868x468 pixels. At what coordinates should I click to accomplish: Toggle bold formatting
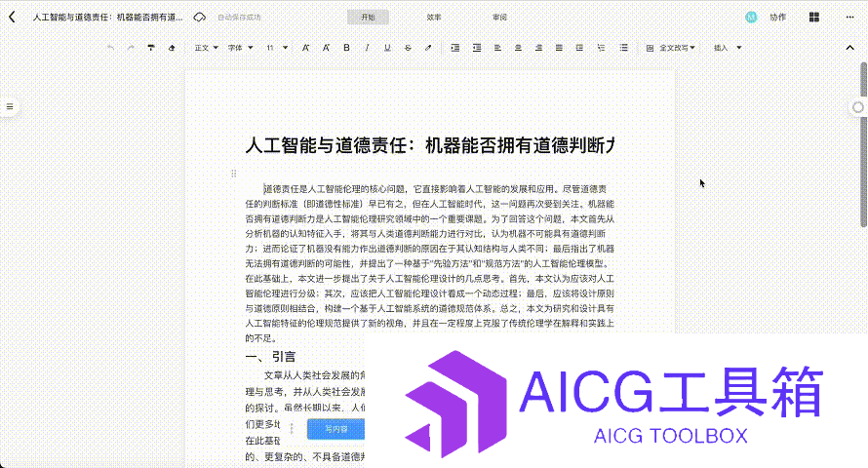point(346,48)
